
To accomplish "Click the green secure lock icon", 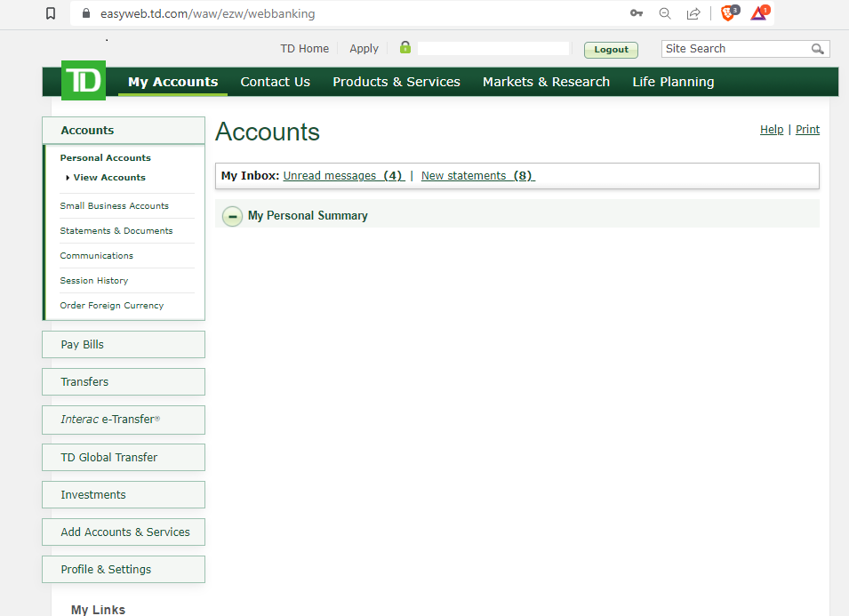I will tap(405, 48).
